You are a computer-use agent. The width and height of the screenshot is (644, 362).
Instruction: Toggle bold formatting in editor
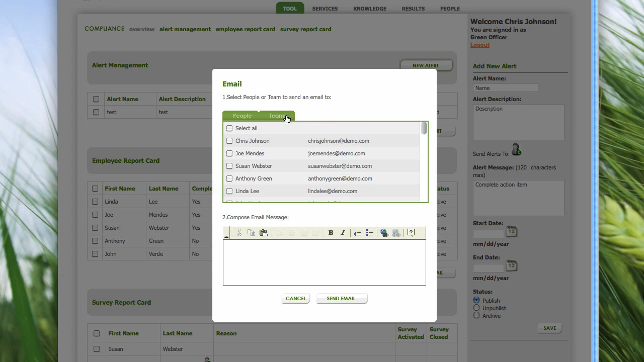point(331,233)
